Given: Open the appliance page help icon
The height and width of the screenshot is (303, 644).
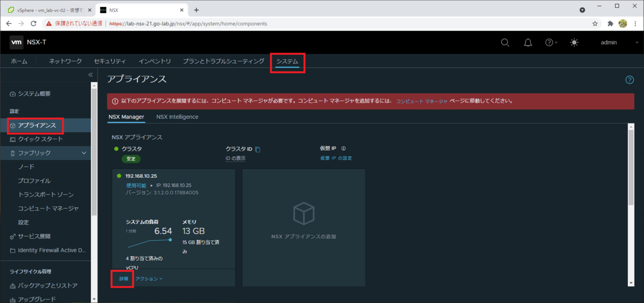Looking at the screenshot, I should 630,80.
